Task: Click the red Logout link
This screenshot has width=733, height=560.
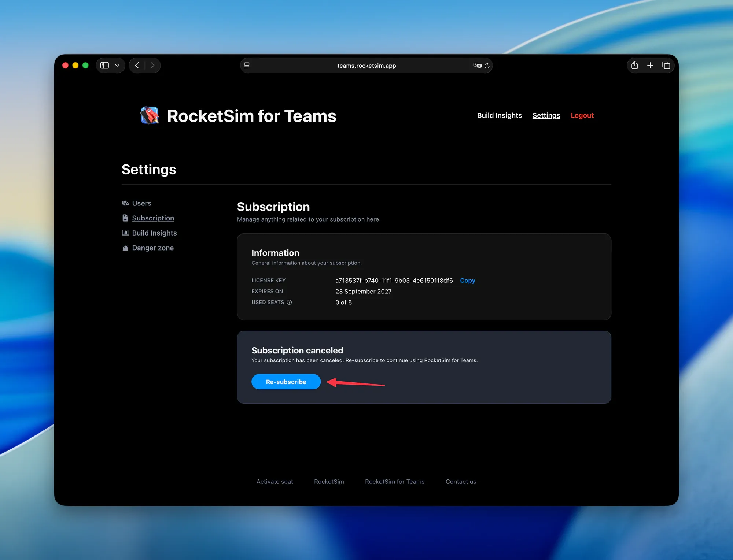Action: coord(582,115)
